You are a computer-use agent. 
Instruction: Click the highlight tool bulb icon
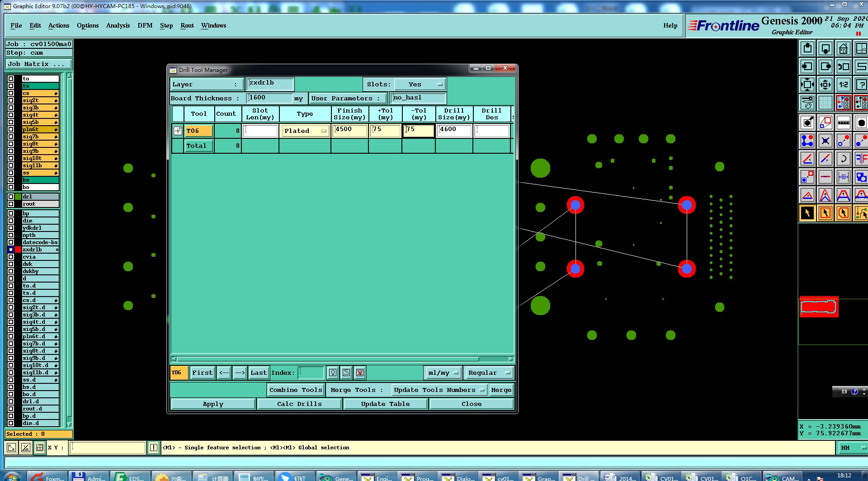point(333,373)
